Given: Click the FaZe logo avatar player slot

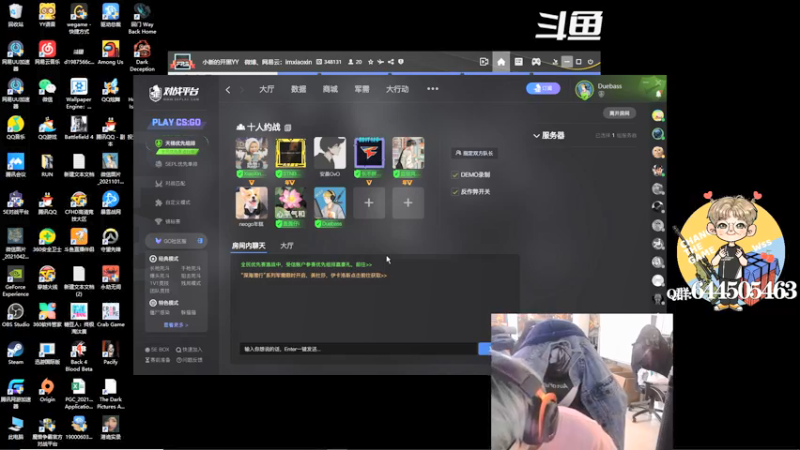Looking at the screenshot, I should click(369, 153).
